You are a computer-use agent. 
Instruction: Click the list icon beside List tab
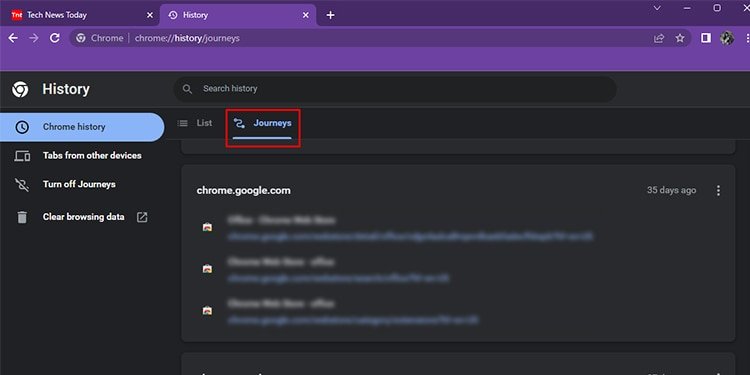point(182,123)
